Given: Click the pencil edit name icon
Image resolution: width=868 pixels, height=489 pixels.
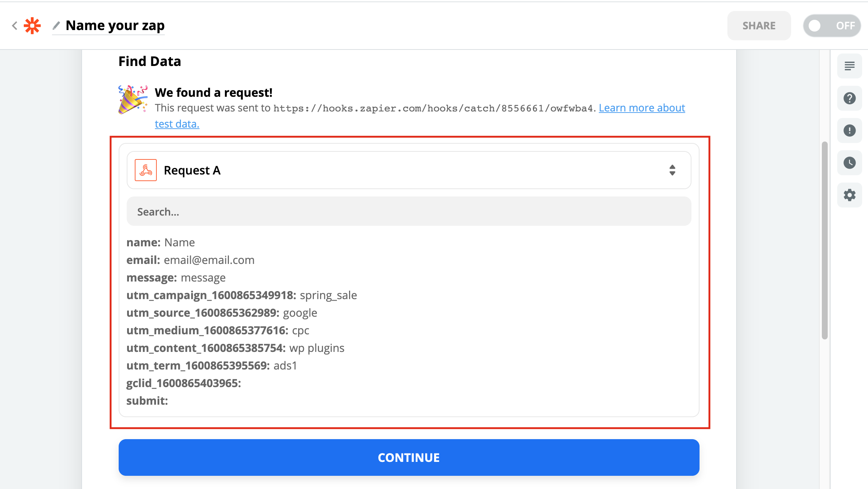Looking at the screenshot, I should 56,26.
